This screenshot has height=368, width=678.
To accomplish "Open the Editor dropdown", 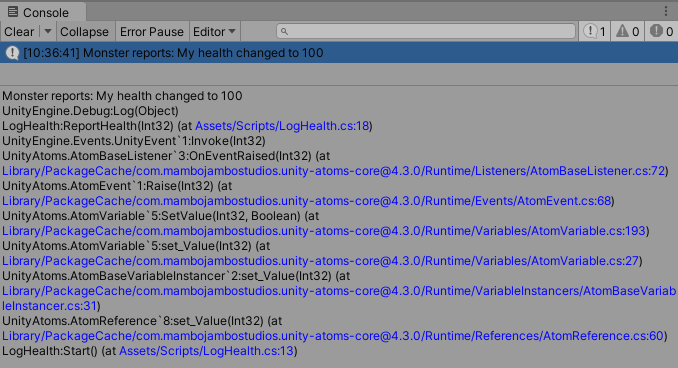I will click(x=214, y=32).
